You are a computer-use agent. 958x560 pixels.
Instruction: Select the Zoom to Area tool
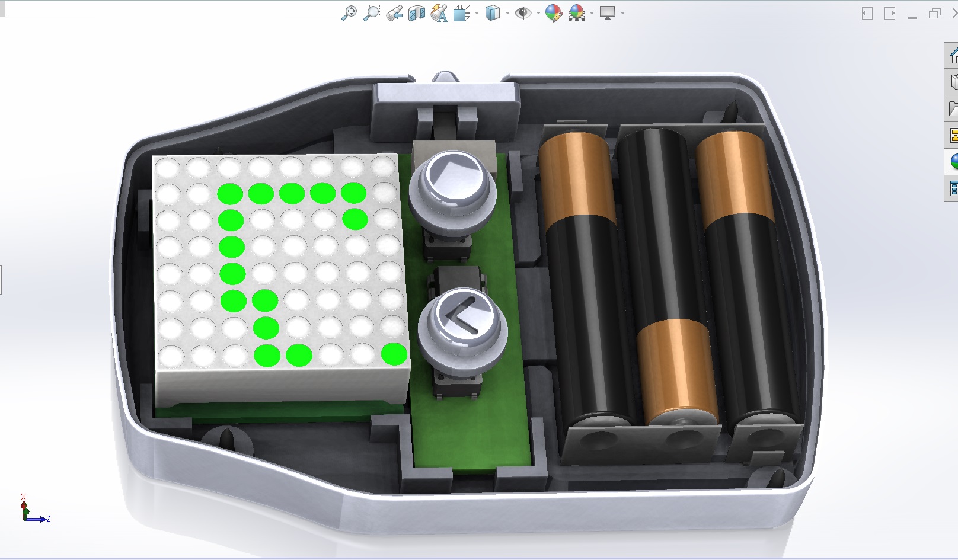pos(372,13)
